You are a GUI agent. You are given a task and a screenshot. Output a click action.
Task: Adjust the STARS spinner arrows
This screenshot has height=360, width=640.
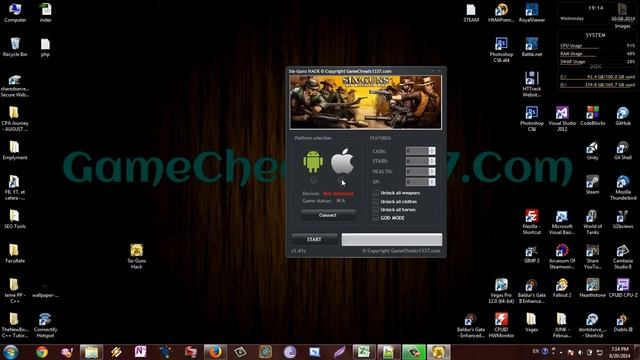click(432, 161)
